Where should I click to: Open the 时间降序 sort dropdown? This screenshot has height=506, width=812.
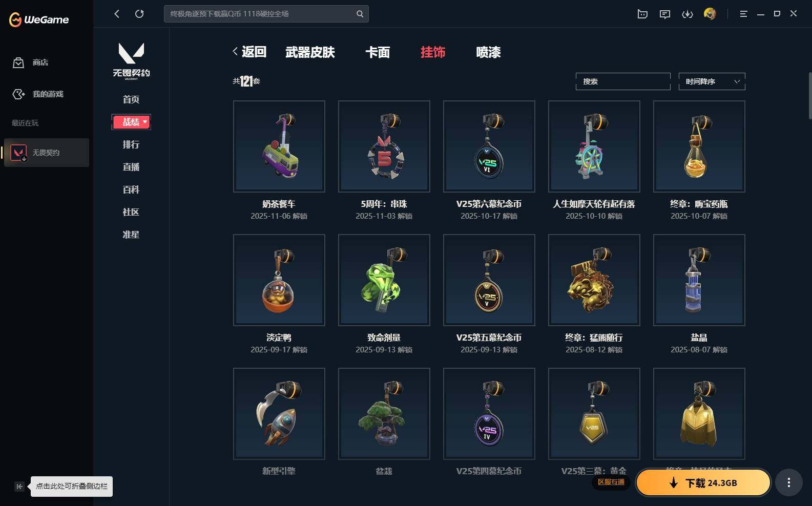(x=712, y=81)
